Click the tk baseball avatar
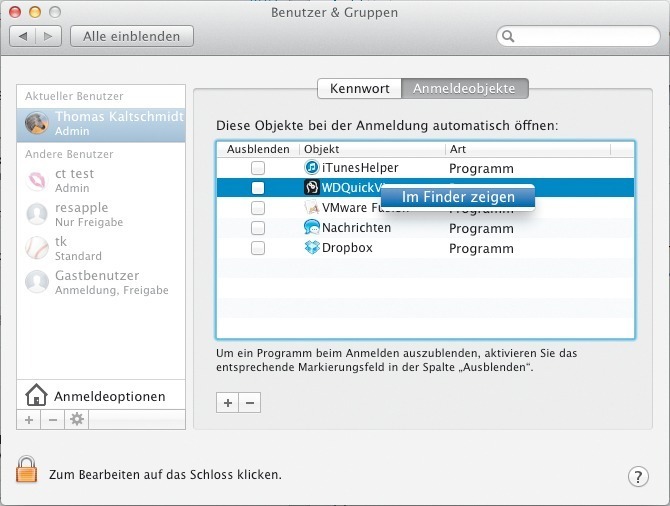This screenshot has height=506, width=670. (x=37, y=248)
